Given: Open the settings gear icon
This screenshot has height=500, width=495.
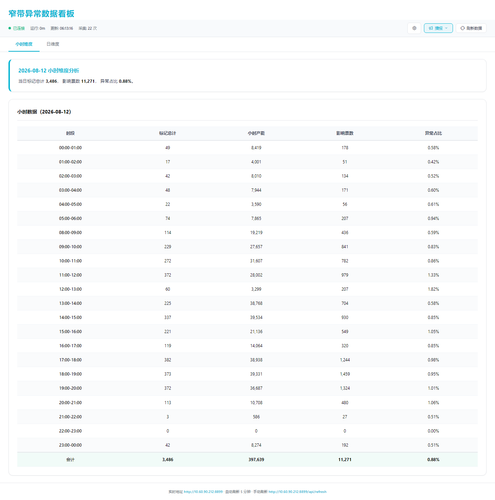Looking at the screenshot, I should click(x=414, y=28).
